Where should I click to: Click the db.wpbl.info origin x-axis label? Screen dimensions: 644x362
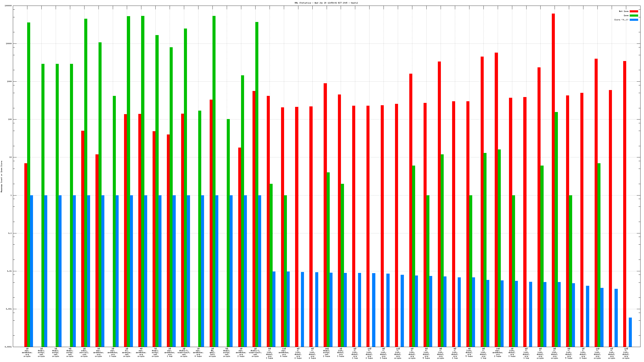coord(212,352)
